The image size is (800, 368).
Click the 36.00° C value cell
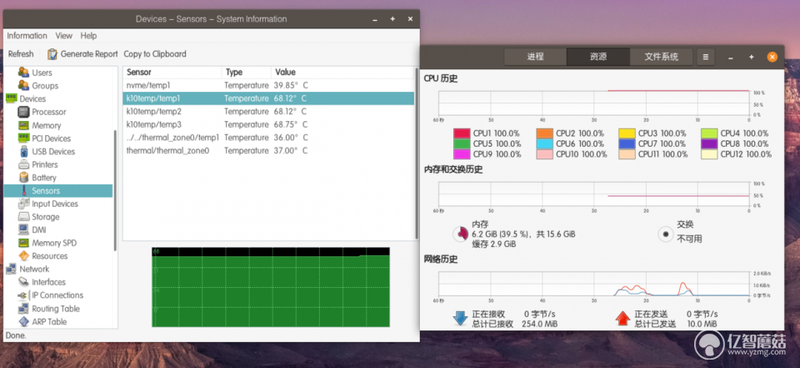[290, 138]
